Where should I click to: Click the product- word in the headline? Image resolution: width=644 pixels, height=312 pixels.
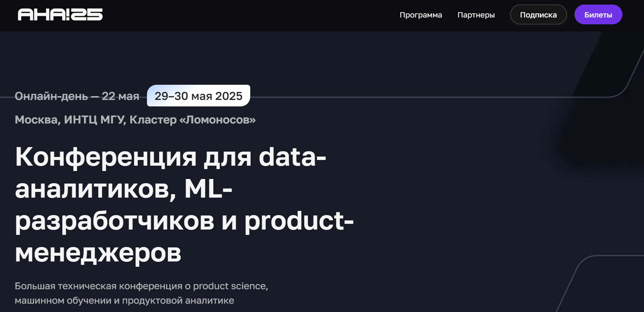point(299,221)
